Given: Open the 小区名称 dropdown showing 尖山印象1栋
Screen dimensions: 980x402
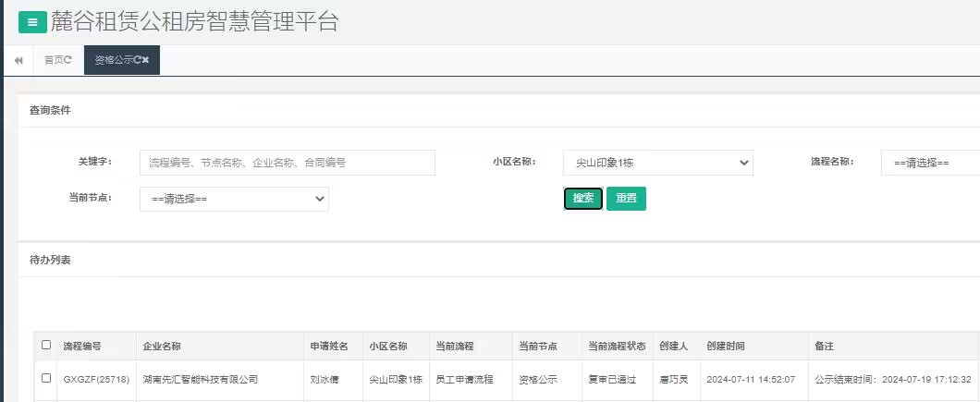Looking at the screenshot, I should coord(657,163).
